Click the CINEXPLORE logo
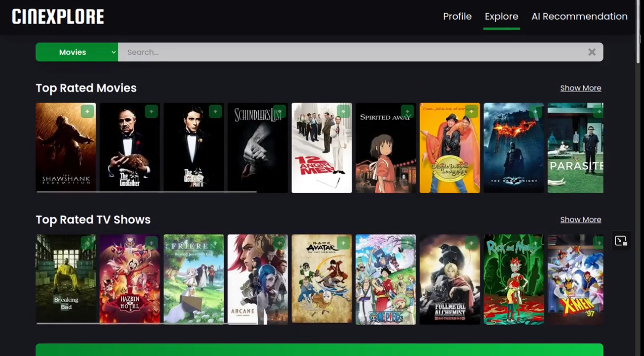The height and width of the screenshot is (356, 644). (x=58, y=17)
